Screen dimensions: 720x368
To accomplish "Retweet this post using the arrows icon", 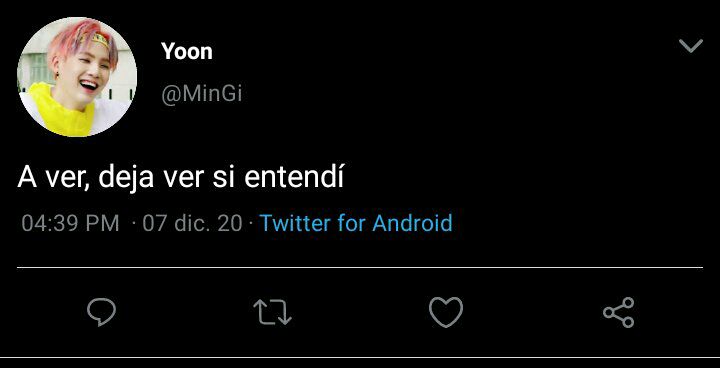I will click(x=272, y=312).
